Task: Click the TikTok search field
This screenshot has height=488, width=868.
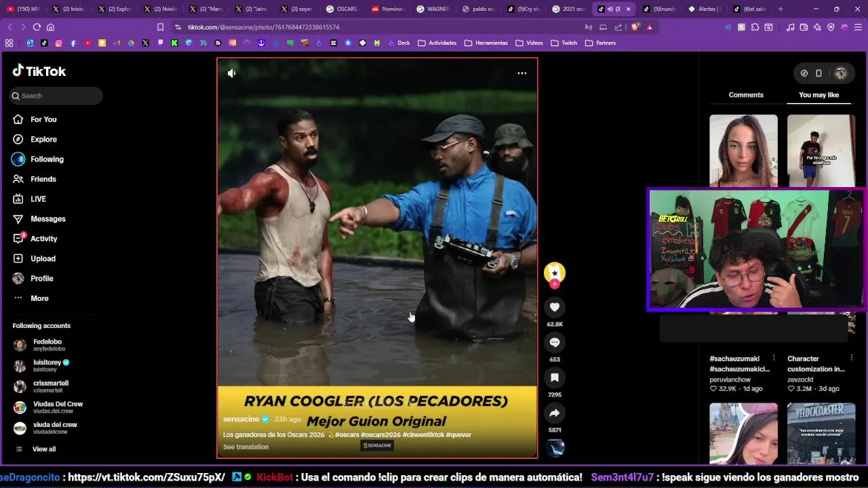Action: point(56,96)
